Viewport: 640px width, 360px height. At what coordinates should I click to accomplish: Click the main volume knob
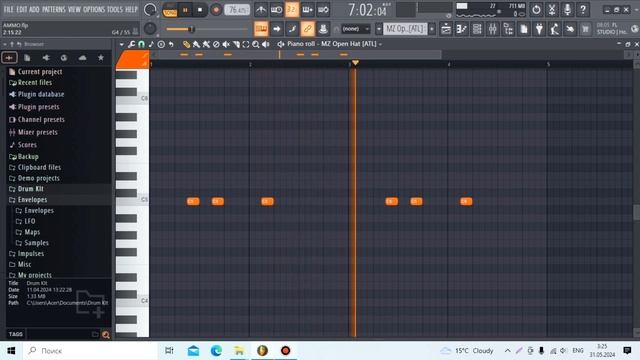(150, 10)
